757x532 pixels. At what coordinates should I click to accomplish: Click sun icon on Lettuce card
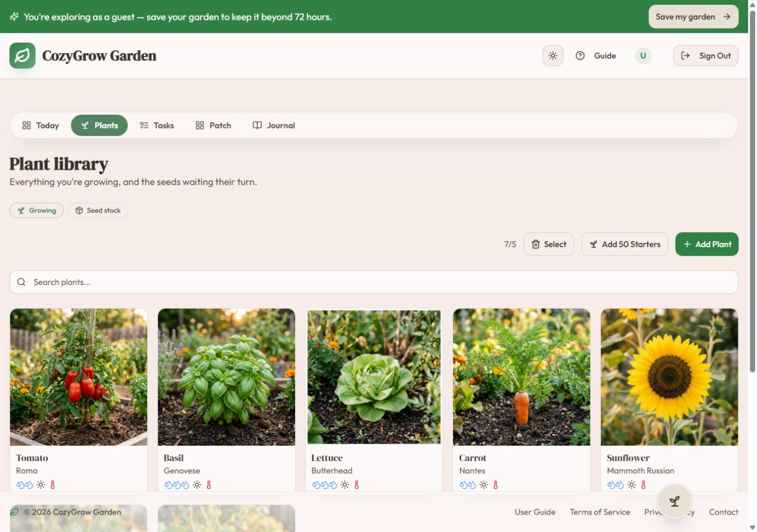click(345, 485)
